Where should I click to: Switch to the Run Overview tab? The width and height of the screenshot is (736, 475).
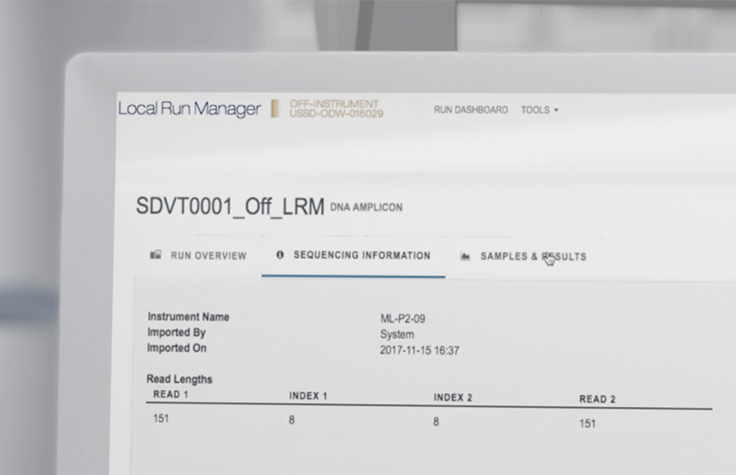208,256
